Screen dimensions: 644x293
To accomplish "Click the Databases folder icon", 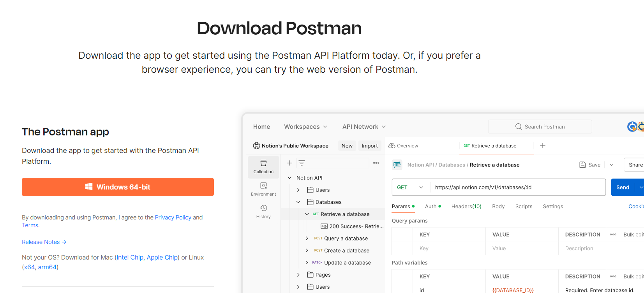I will click(x=311, y=202).
